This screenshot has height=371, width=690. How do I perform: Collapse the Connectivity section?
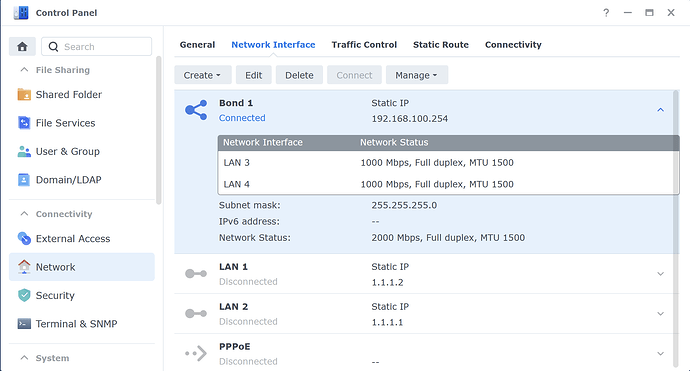[x=24, y=214]
